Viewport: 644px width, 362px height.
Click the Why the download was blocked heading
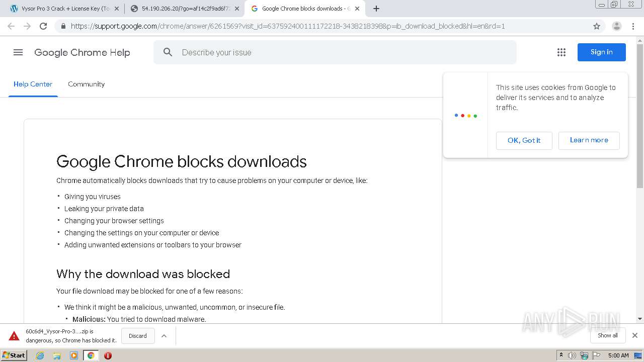pos(143,274)
